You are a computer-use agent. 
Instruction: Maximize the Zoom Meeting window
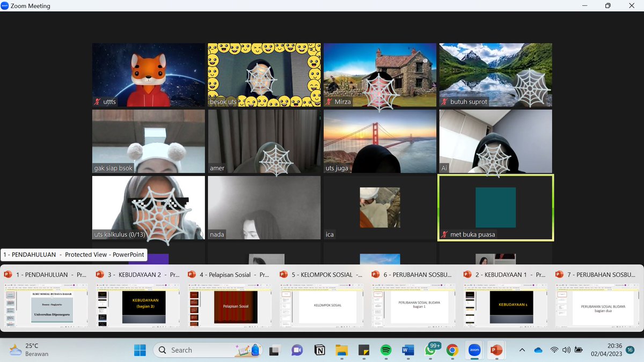[608, 6]
